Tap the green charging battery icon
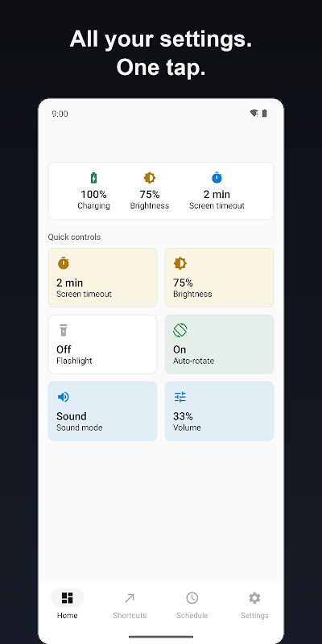322x644 pixels. point(93,178)
